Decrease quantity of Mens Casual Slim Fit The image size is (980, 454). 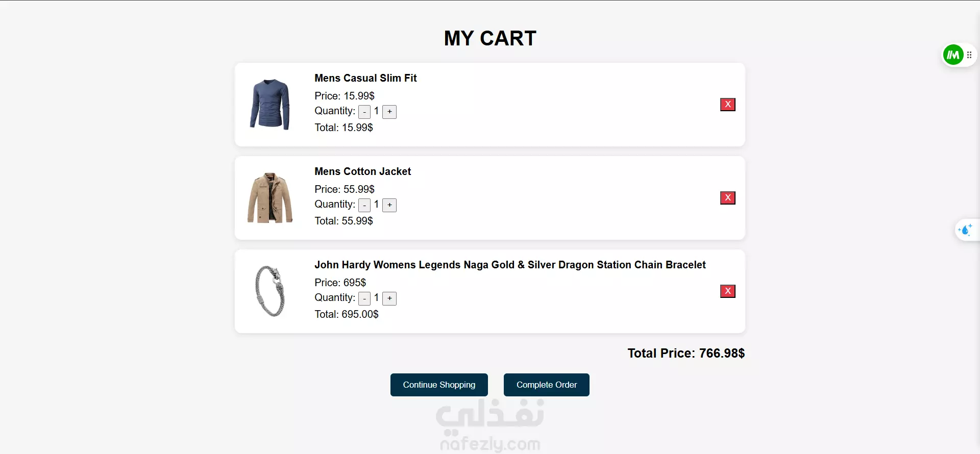click(x=364, y=112)
